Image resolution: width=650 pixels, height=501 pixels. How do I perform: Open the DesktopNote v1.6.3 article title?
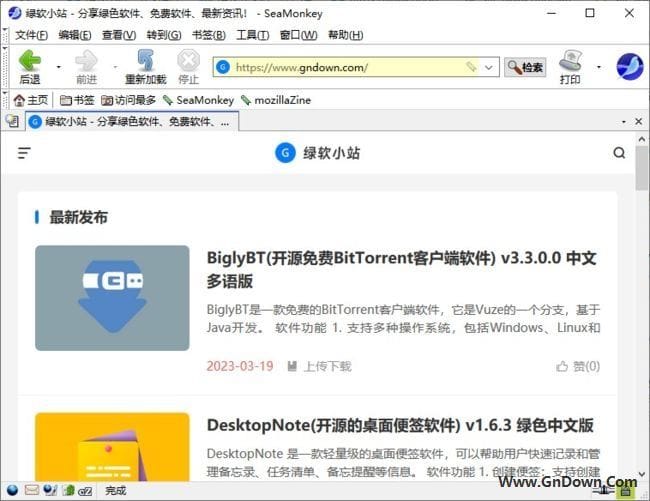[x=400, y=425]
